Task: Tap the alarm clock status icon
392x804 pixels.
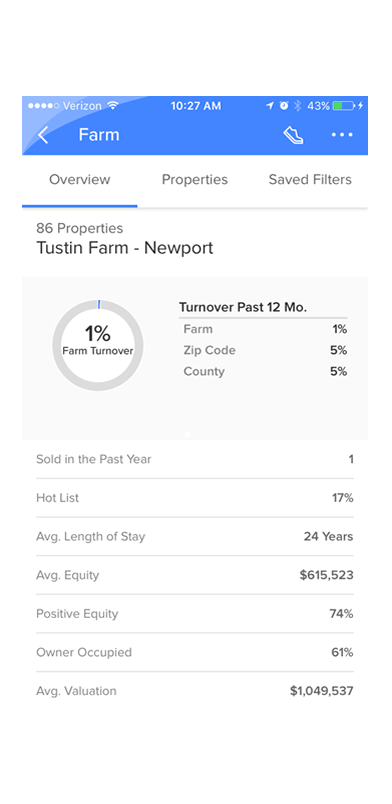Action: (284, 106)
